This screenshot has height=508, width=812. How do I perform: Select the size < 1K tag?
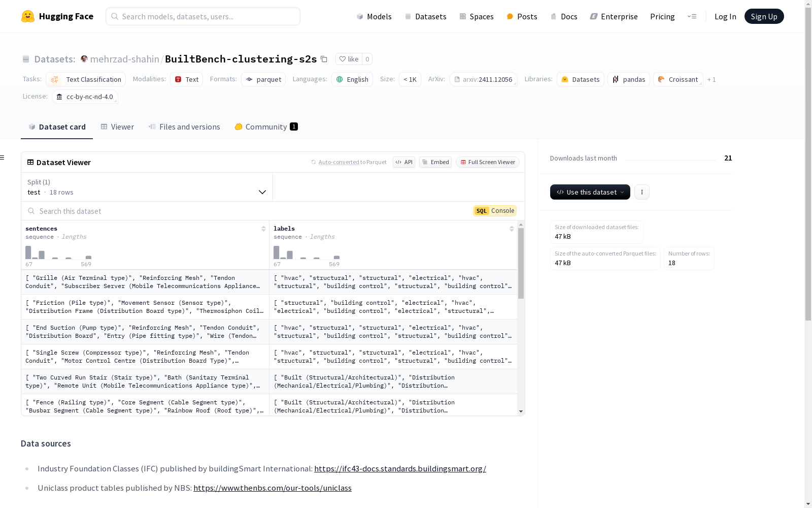click(x=410, y=79)
